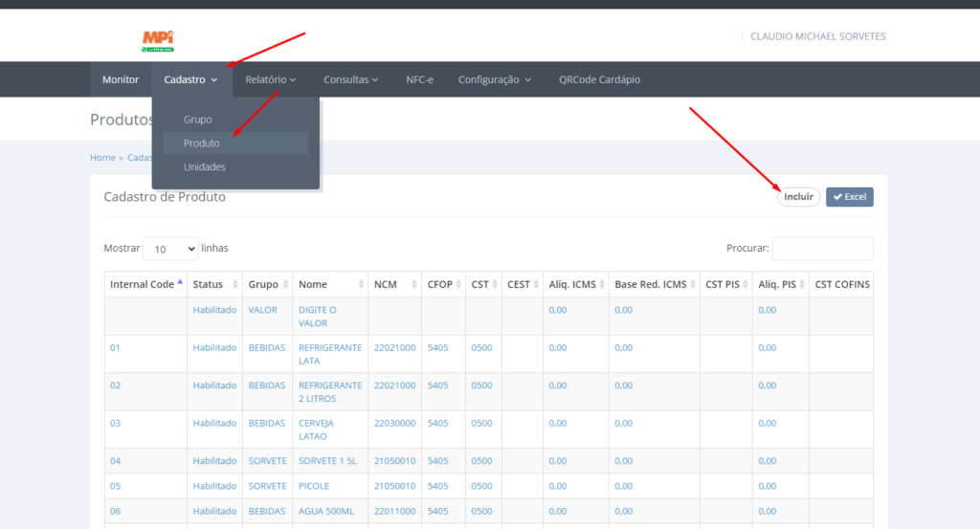Expand the Relatório dropdown menu

pyautogui.click(x=270, y=79)
